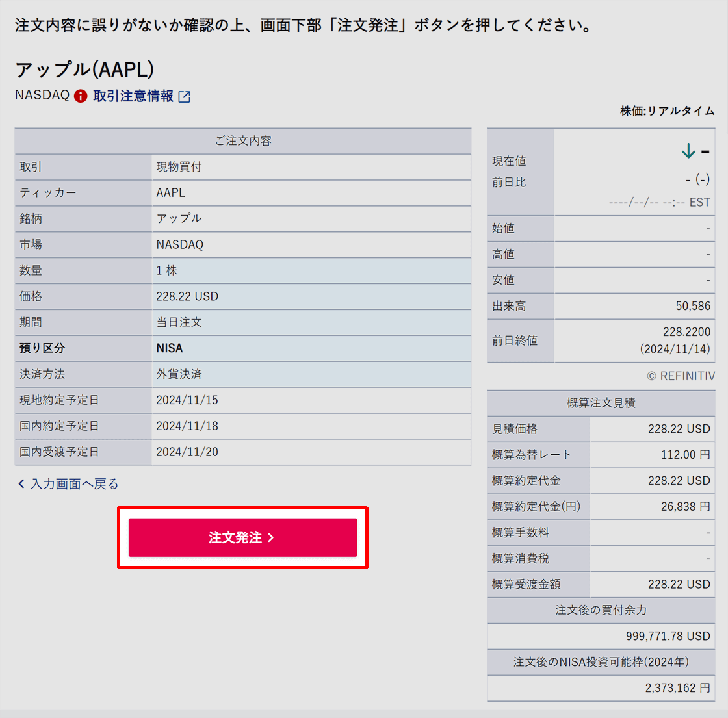728x718 pixels.
Task: Open the external link icon after 取引注意情報
Action: coord(185,97)
